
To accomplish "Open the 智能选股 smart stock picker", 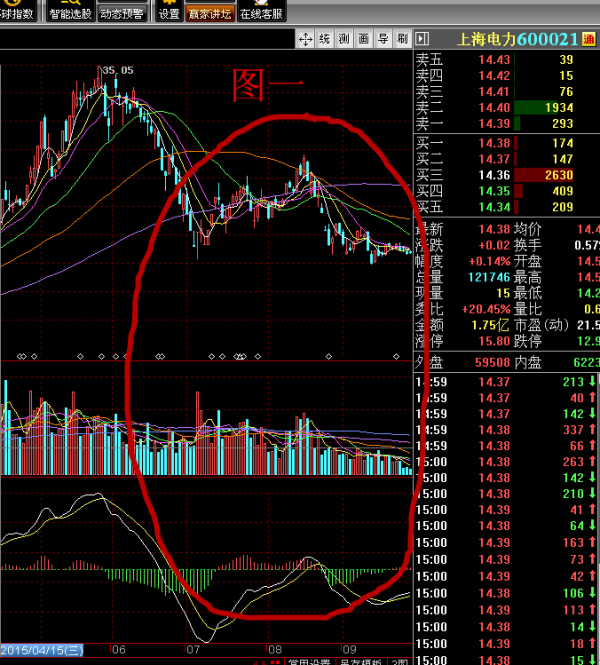I will (x=70, y=12).
